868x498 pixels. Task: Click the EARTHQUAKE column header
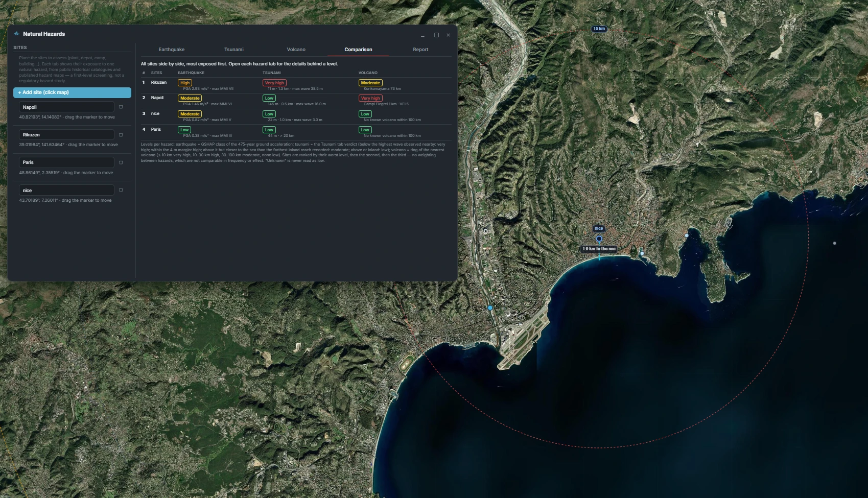tap(191, 73)
